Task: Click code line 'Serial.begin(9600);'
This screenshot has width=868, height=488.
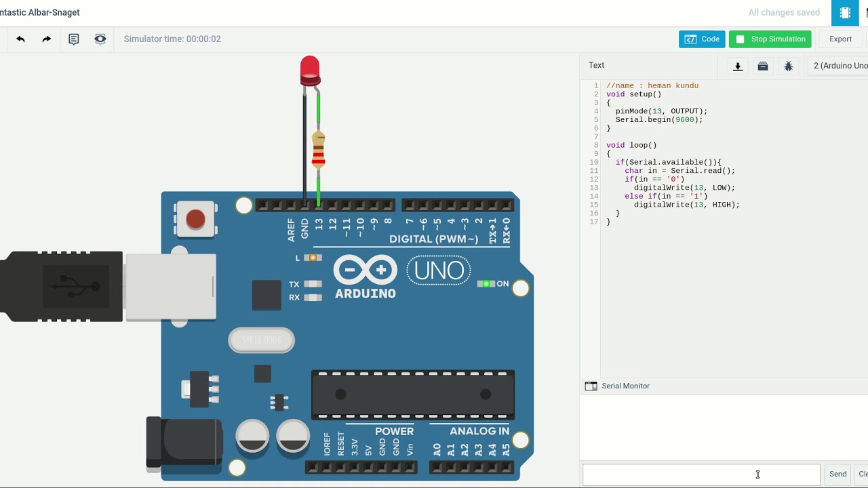Action: (x=659, y=120)
